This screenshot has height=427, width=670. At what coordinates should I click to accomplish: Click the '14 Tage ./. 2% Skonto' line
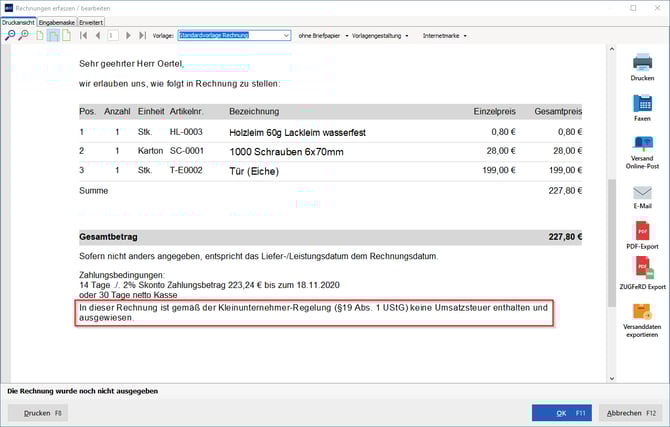[x=209, y=285]
